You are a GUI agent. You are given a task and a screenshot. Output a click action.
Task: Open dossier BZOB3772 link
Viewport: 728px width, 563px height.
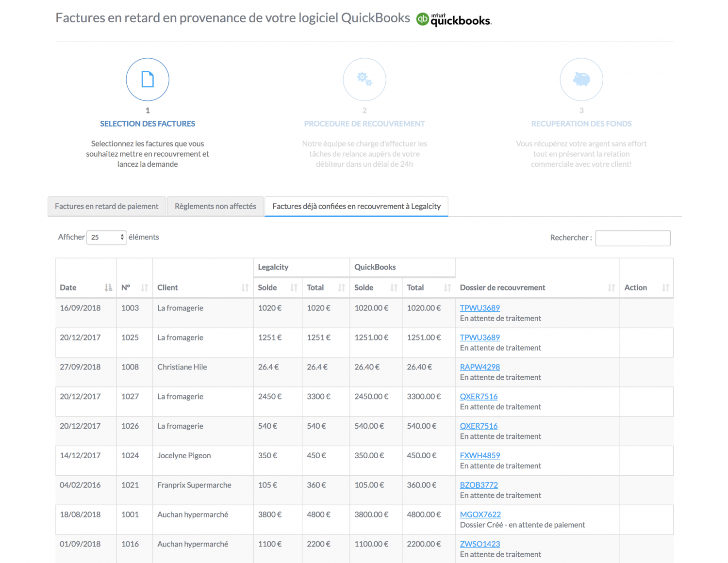pyautogui.click(x=479, y=485)
